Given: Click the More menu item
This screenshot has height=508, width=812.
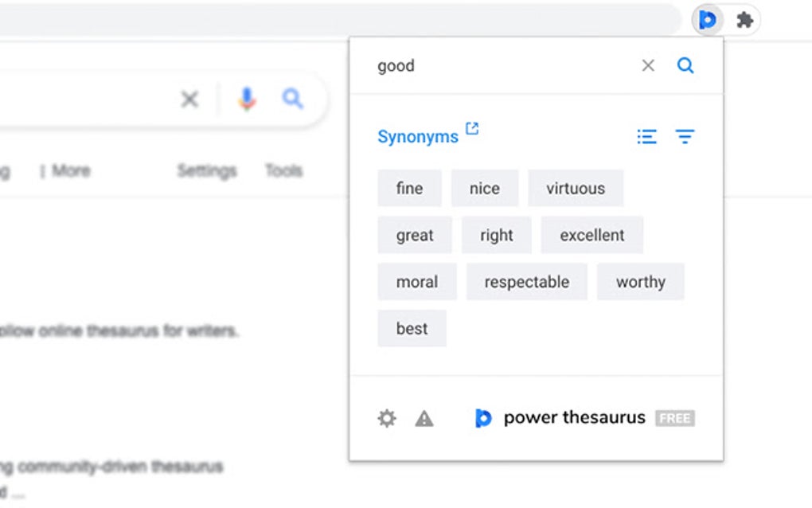Looking at the screenshot, I should 71,170.
